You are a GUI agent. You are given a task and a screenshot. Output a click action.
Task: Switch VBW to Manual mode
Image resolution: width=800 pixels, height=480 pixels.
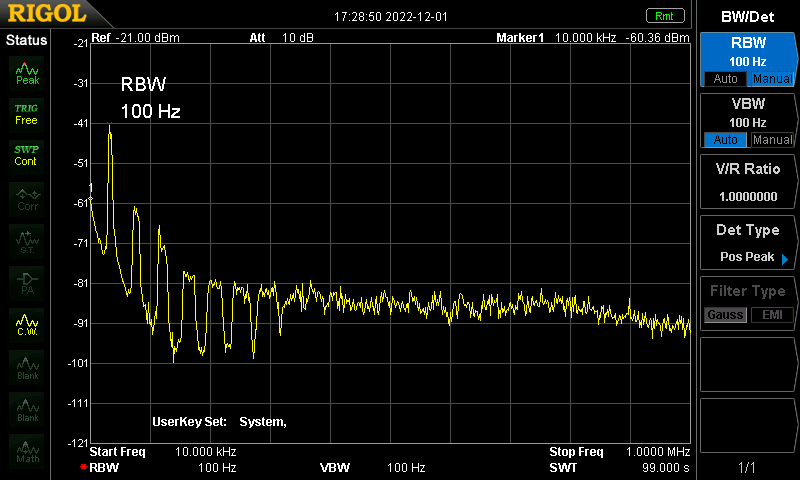click(772, 140)
